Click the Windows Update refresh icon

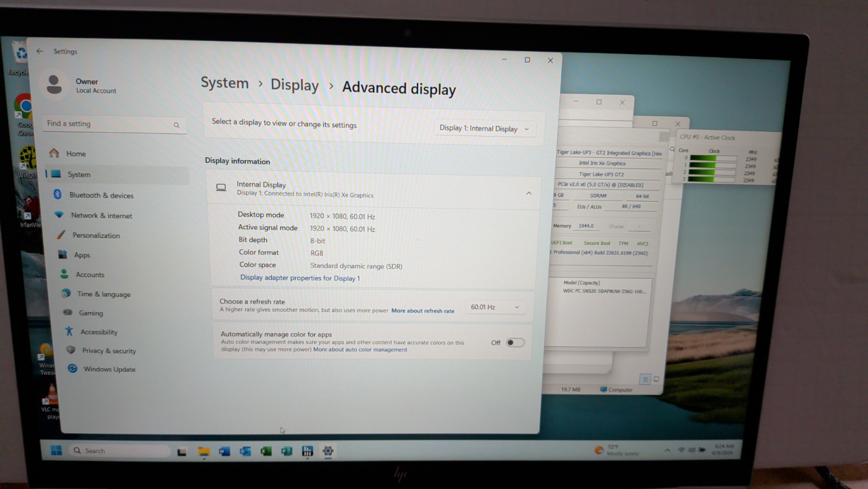(x=72, y=369)
